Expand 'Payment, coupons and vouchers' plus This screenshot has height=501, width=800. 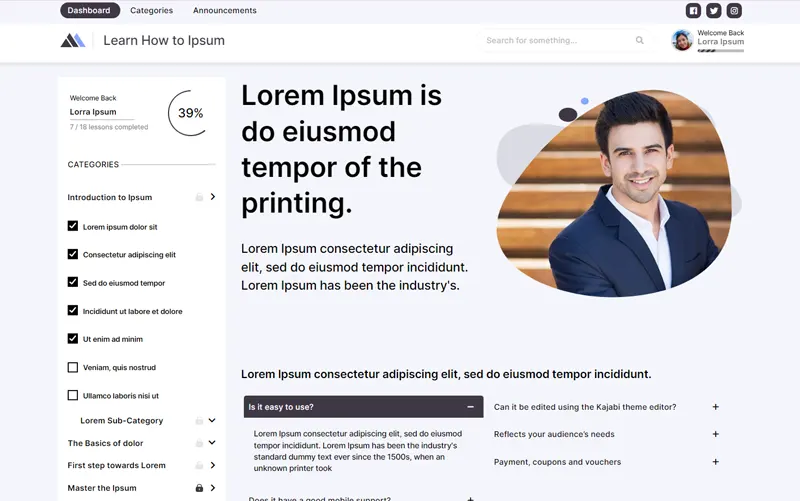point(715,461)
